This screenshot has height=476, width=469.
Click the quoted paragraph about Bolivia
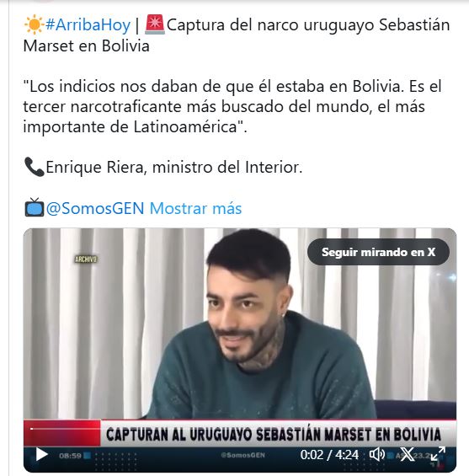point(232,106)
